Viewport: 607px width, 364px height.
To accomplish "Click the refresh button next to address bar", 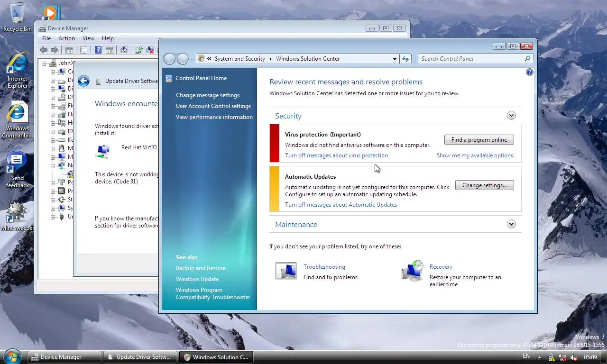I will tap(405, 59).
